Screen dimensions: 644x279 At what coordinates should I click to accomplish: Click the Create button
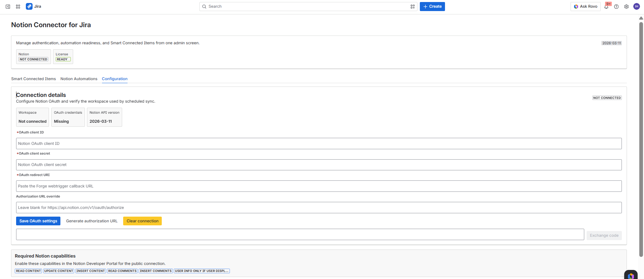pos(432,6)
